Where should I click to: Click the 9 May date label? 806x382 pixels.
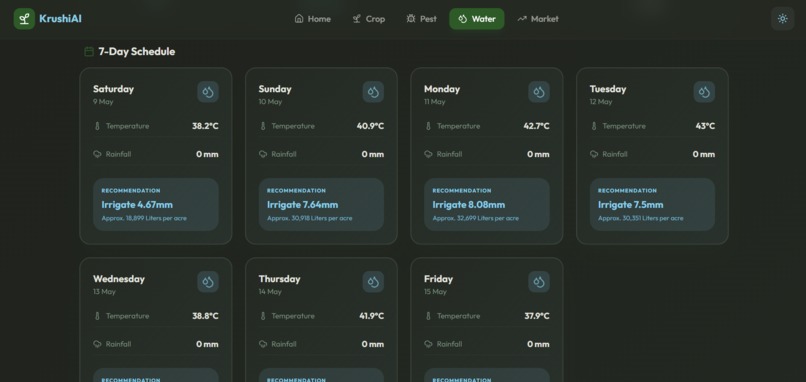pos(103,102)
